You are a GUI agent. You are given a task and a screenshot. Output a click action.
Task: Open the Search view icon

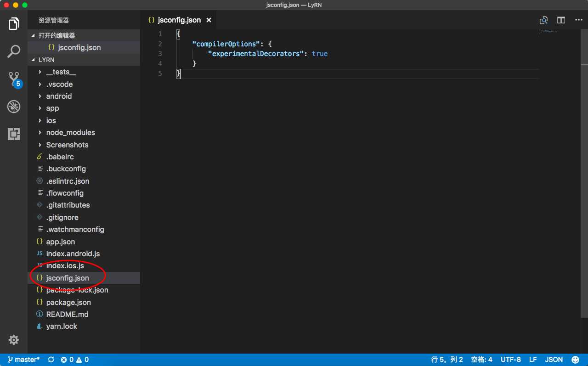14,51
